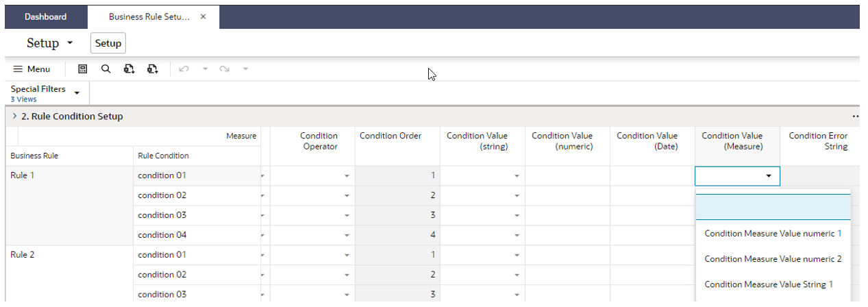
Task: Click Condition Value (Date) cell for Rule 1 condition 01
Action: (652, 175)
